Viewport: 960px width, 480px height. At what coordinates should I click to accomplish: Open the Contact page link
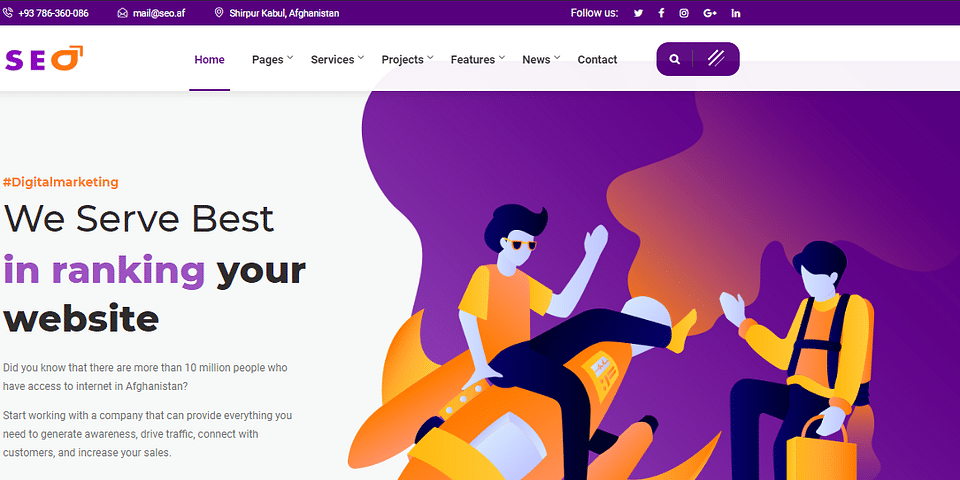click(x=597, y=59)
